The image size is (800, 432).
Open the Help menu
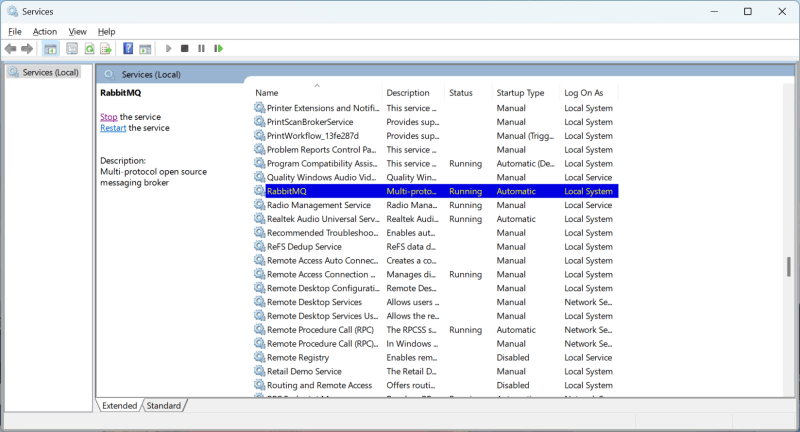107,32
